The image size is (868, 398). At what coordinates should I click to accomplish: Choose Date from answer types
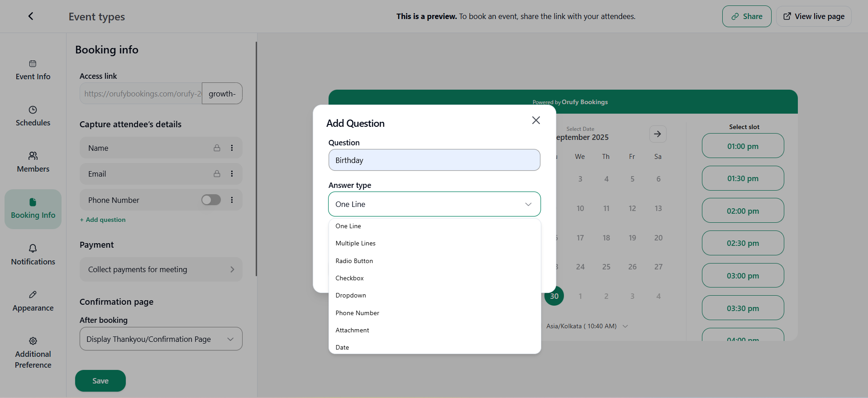click(x=342, y=347)
